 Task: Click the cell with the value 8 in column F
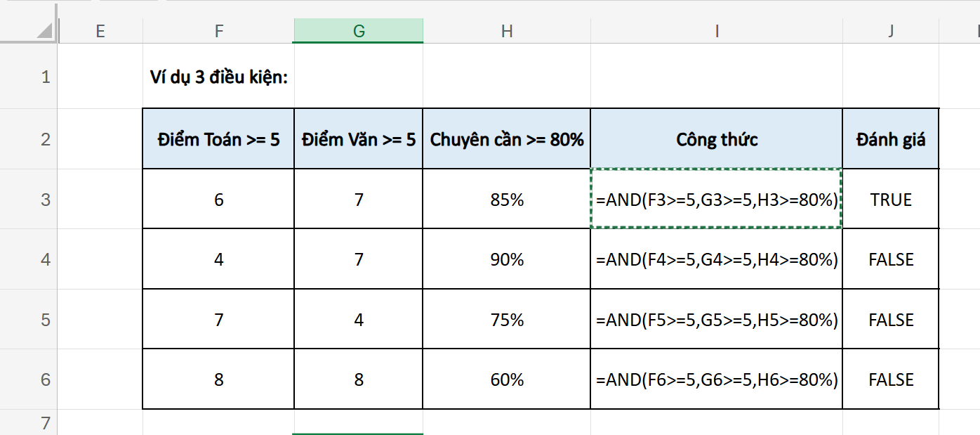pos(218,378)
